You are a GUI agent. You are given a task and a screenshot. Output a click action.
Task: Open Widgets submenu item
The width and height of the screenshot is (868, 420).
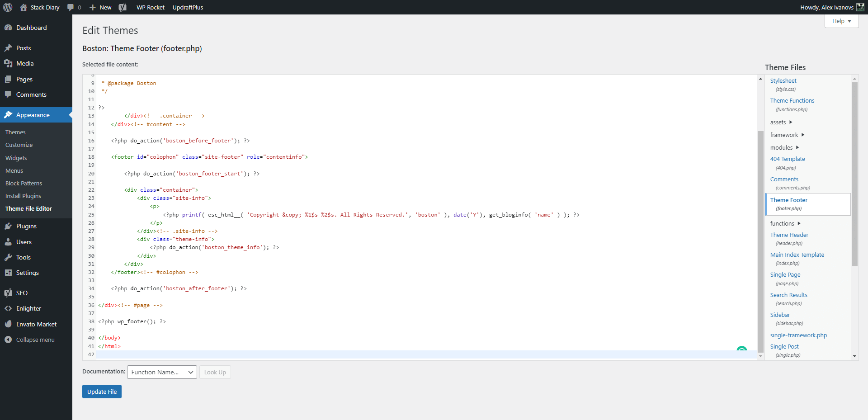(16, 158)
